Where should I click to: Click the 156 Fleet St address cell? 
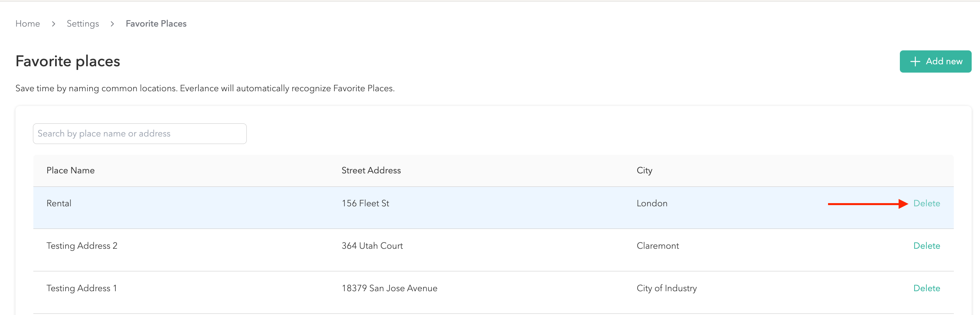365,203
